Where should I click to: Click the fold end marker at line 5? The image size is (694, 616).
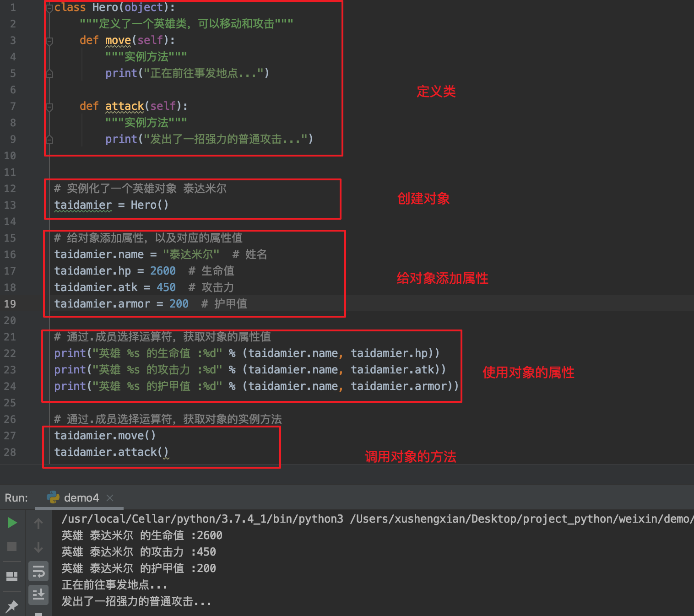pyautogui.click(x=49, y=74)
